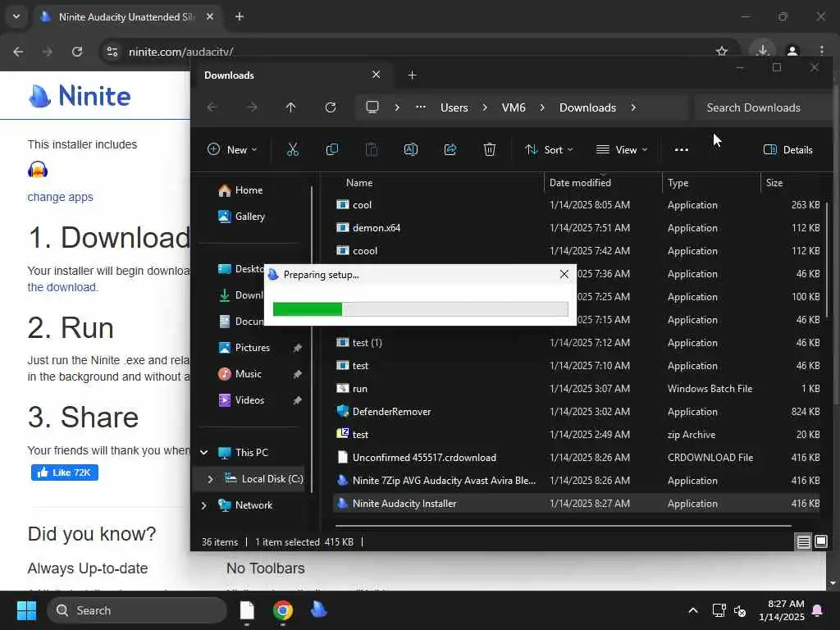
Task: Select the Ninite Audacity Chrome tab
Action: click(x=127, y=17)
